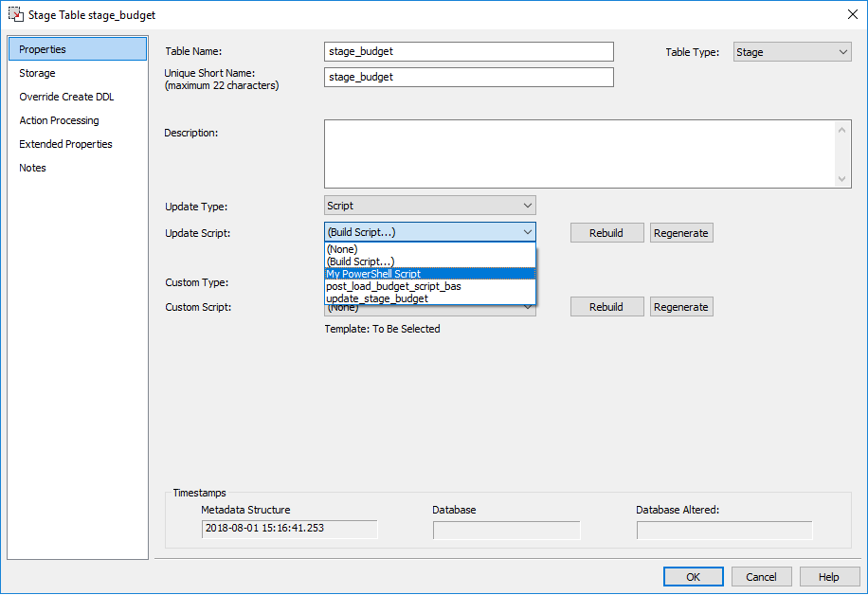Viewport: 868px width, 595px height.
Task: Switch to the Storage page
Action: 38,73
